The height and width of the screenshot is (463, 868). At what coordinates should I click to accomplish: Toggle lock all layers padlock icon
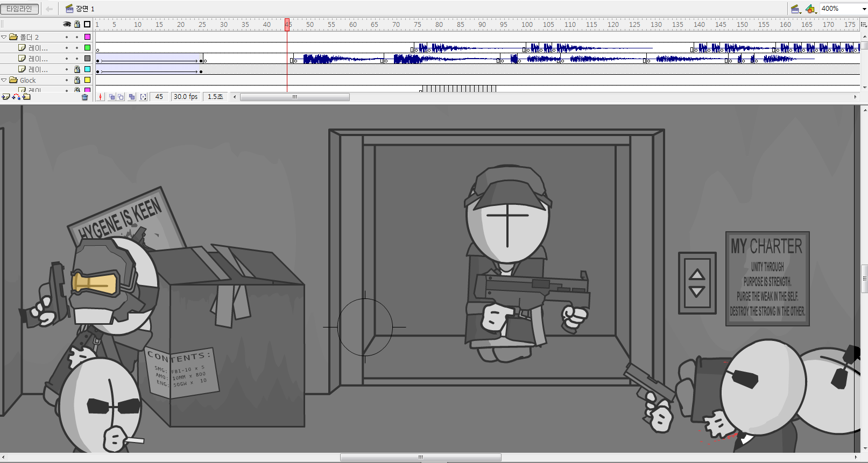coord(77,24)
